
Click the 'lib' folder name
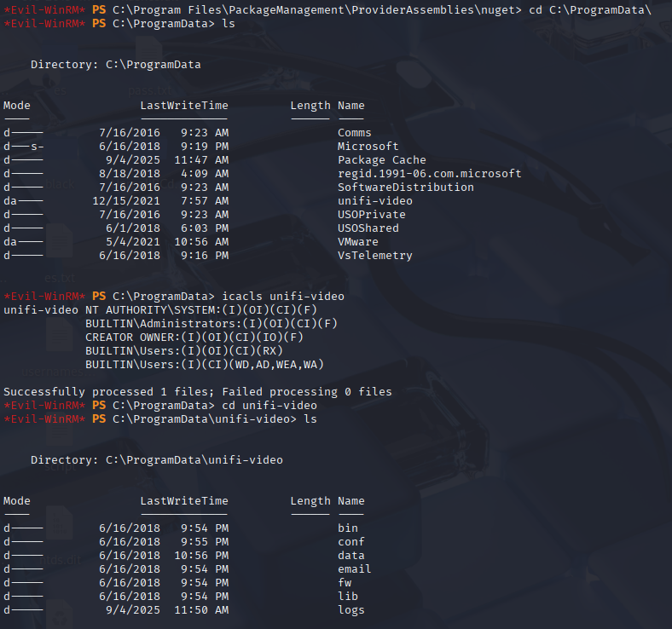(348, 597)
